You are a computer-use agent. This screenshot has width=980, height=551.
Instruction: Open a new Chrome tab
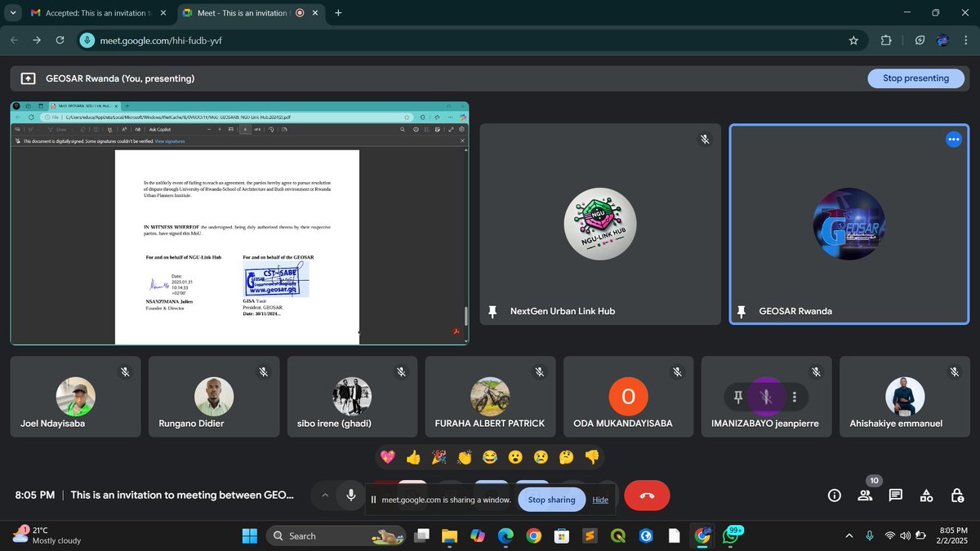tap(338, 13)
